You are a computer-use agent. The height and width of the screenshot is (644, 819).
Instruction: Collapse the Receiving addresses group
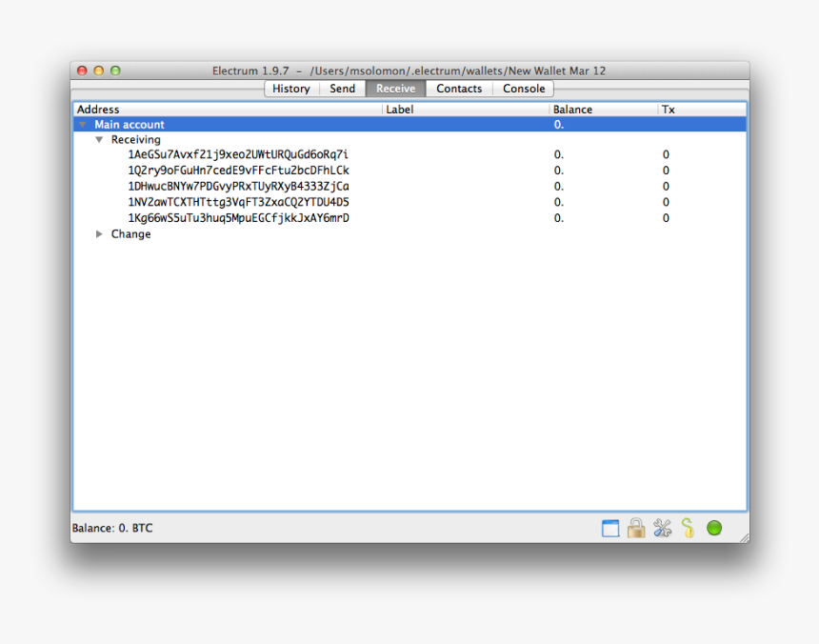coord(99,139)
